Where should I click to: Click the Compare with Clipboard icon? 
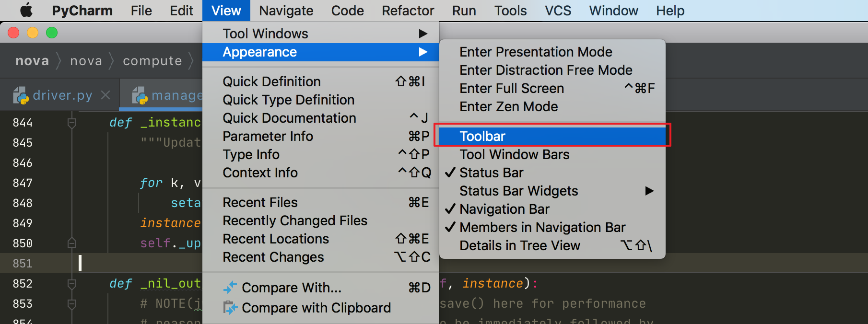pyautogui.click(x=230, y=308)
